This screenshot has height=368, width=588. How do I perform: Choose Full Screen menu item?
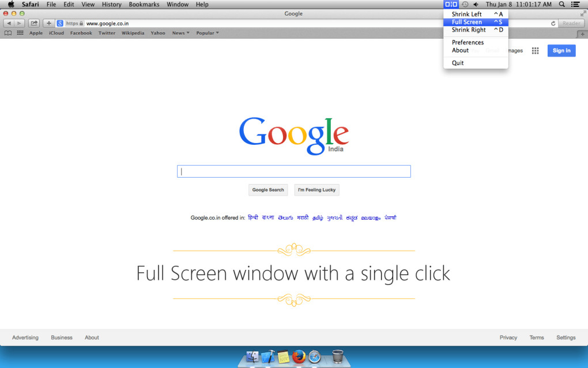[476, 22]
